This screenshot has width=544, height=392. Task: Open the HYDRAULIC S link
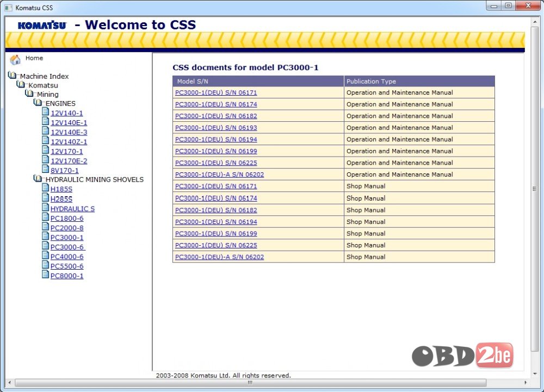72,209
